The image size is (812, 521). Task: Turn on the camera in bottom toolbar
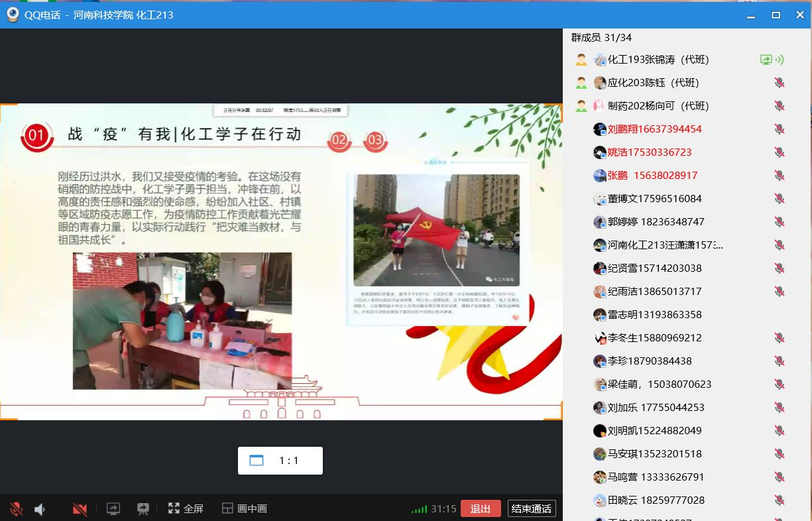click(80, 509)
